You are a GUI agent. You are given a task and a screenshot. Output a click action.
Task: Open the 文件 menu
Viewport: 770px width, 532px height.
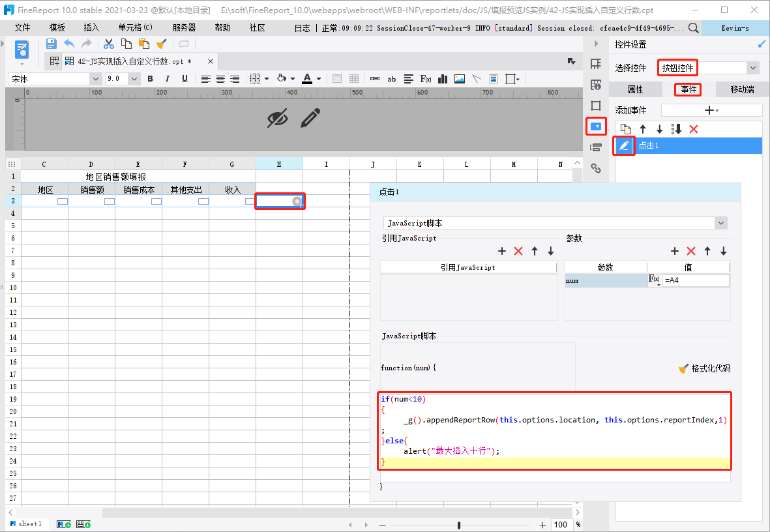(x=22, y=27)
